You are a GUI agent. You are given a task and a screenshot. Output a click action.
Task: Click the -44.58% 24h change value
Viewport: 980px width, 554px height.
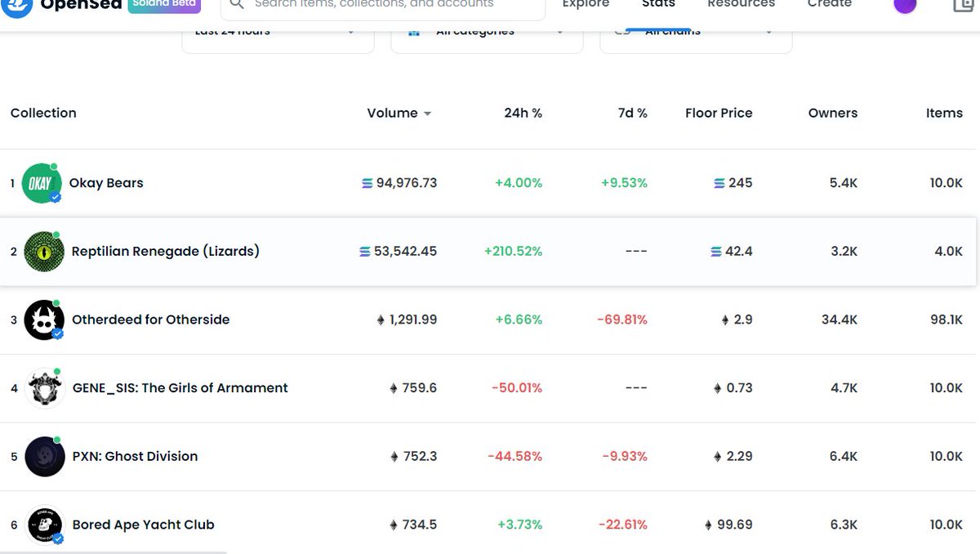tap(515, 456)
